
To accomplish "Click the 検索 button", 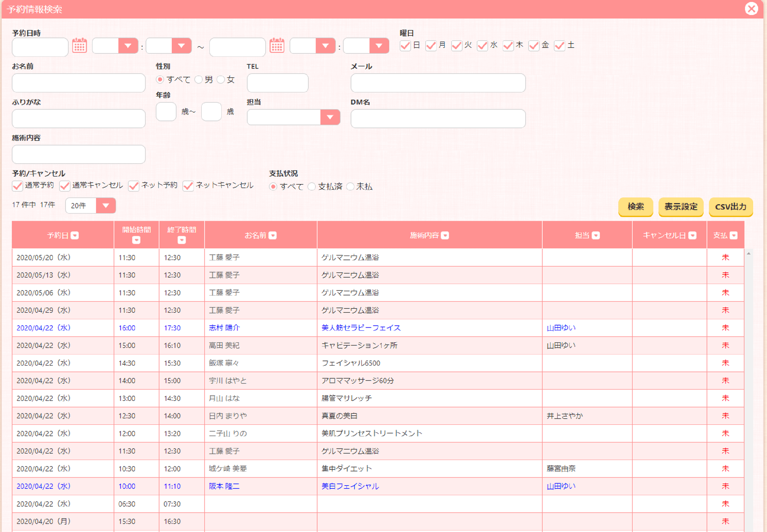I will pos(635,207).
